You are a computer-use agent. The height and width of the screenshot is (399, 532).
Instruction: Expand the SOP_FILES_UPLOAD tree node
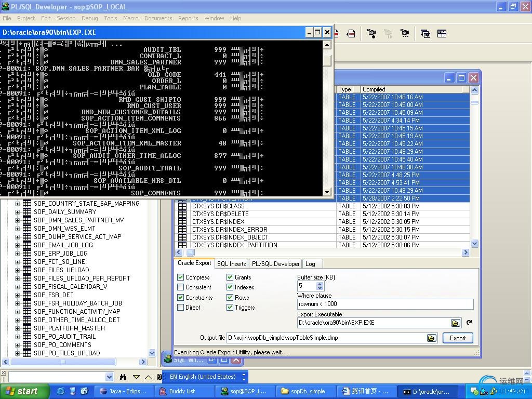(17, 270)
